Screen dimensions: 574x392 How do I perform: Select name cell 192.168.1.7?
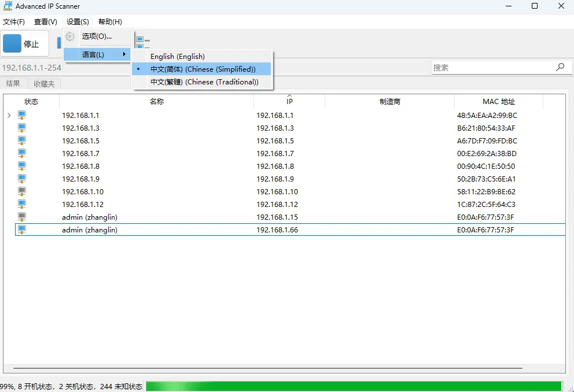(80, 154)
